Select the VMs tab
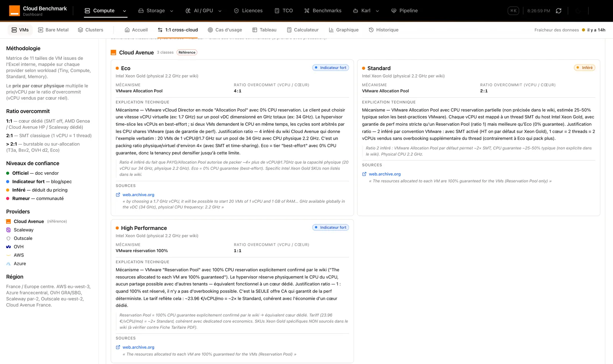Screen dimensions: 613x364 tap(20, 30)
